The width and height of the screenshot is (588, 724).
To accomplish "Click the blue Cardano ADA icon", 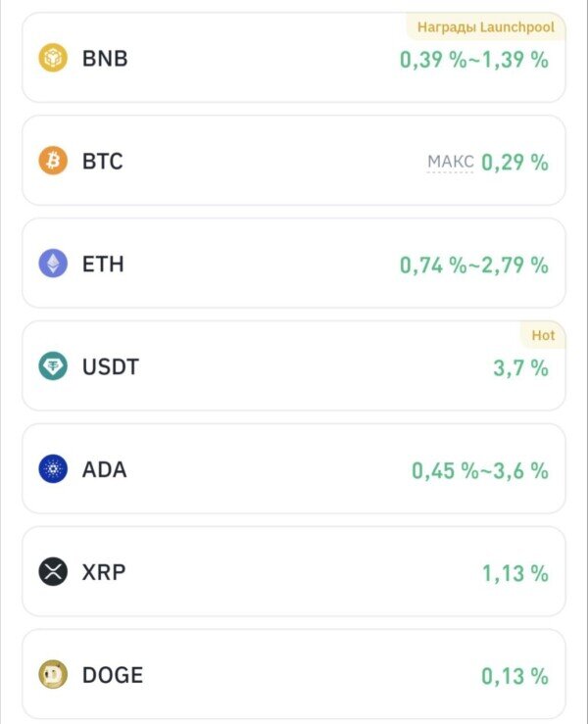I will [x=53, y=469].
